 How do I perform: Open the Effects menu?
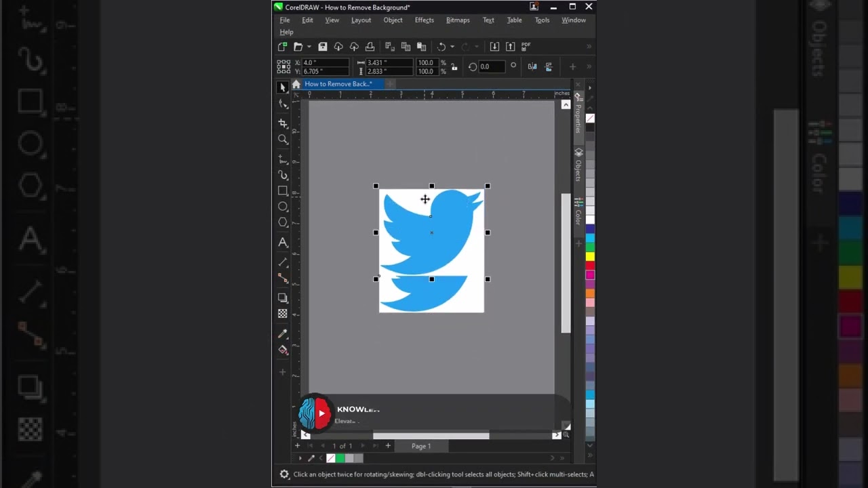coord(425,20)
